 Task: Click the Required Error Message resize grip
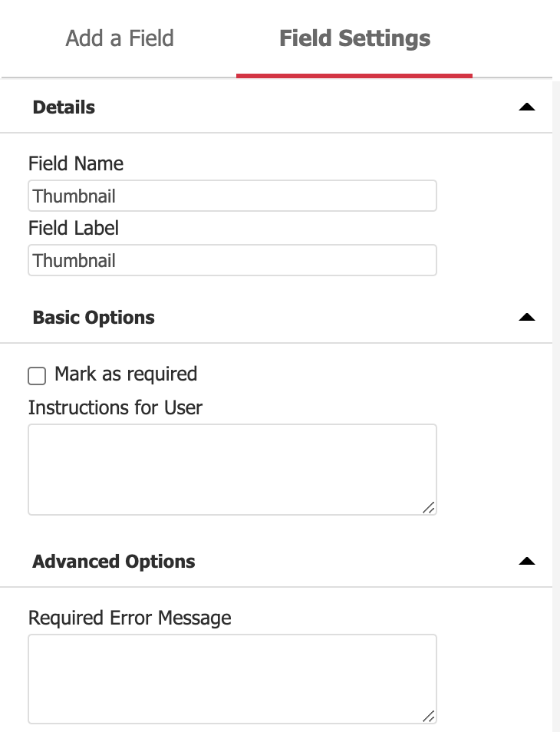pos(429,717)
